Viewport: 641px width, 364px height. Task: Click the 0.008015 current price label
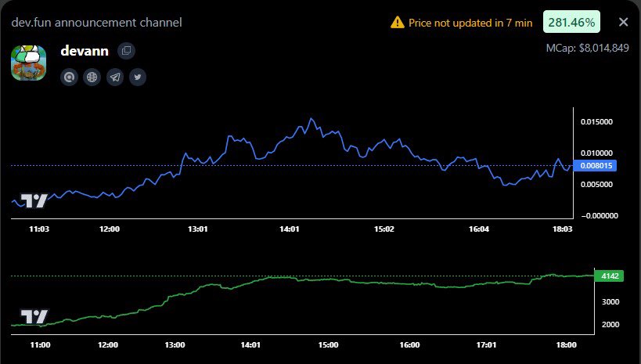click(x=596, y=166)
